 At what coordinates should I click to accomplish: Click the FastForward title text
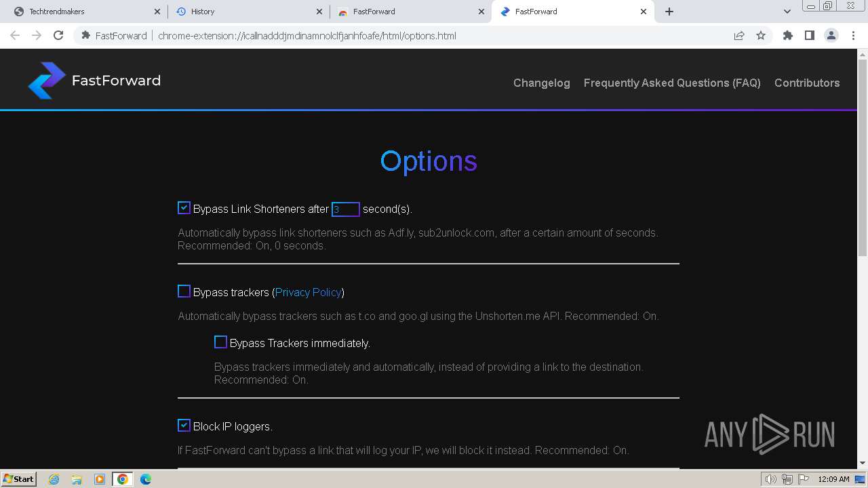tap(116, 81)
